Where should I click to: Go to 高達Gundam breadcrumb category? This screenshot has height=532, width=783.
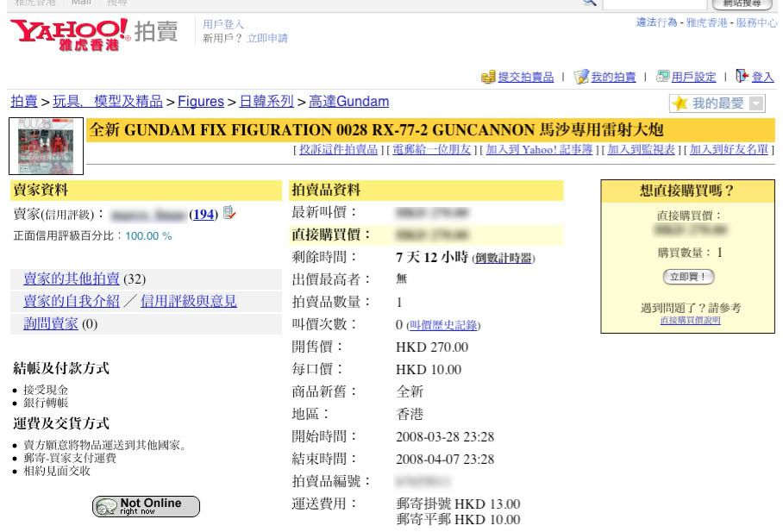(342, 102)
